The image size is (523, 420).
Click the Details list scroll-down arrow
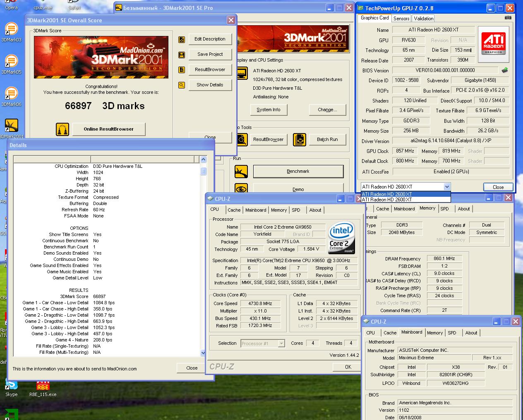[x=203, y=353]
